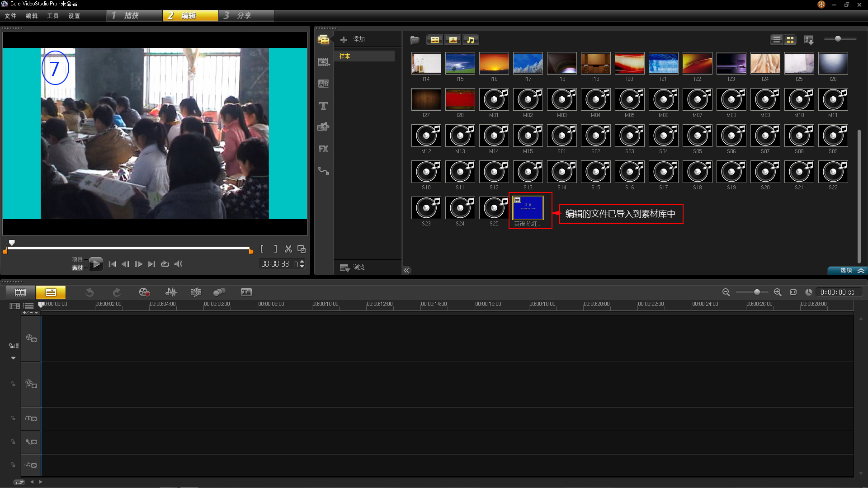Click the Record/Capture option reel icon
Screen dimensions: 868x488
pos(144,292)
